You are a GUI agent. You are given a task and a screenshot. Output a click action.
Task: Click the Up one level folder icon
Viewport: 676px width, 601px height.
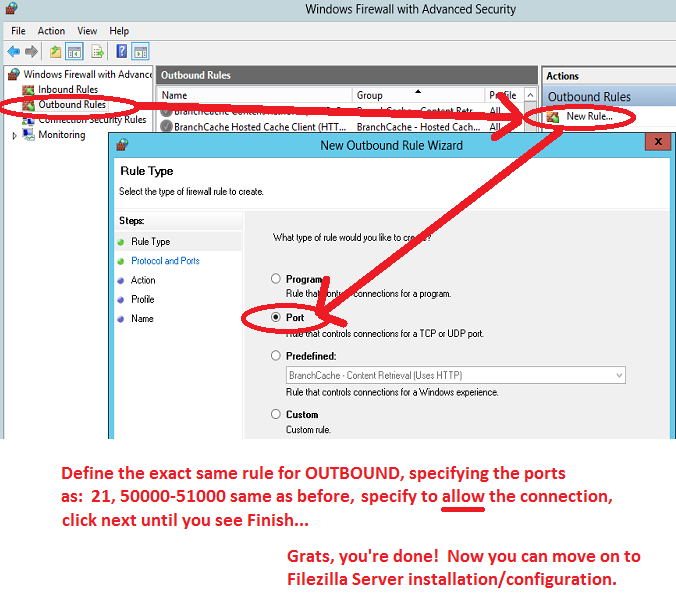tap(55, 52)
